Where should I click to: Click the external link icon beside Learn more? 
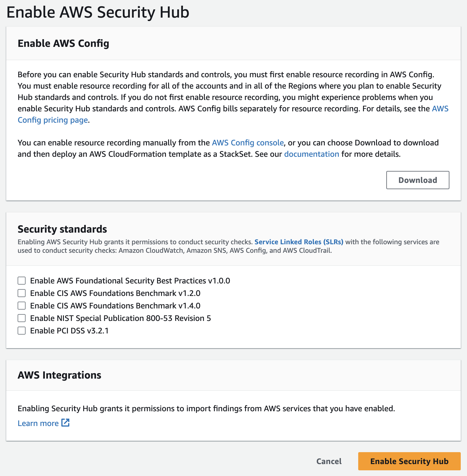[66, 423]
